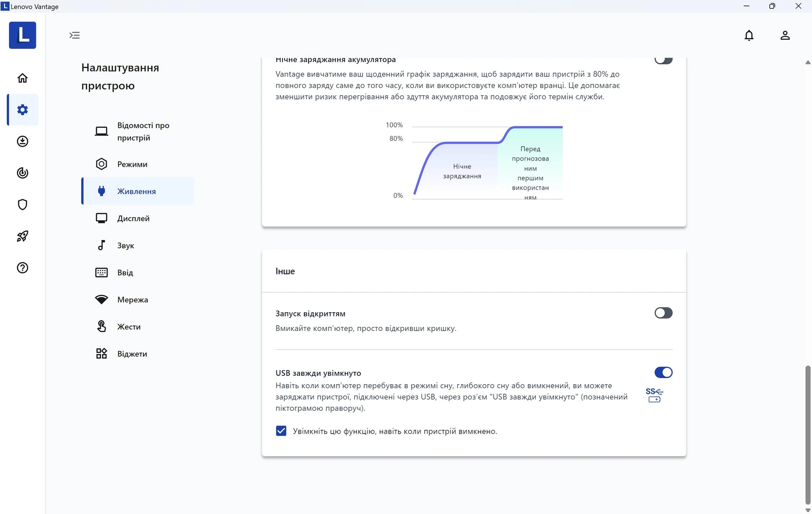This screenshot has width=812, height=514.
Task: Open the Ввід menu item
Action: point(138,272)
